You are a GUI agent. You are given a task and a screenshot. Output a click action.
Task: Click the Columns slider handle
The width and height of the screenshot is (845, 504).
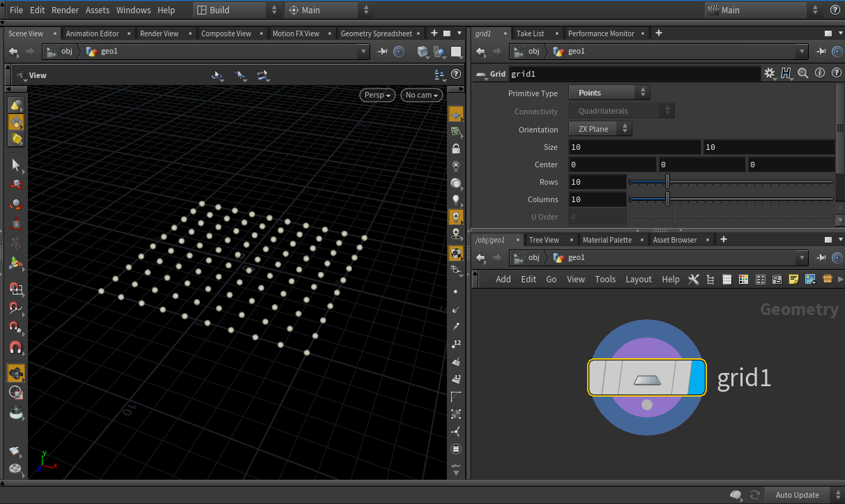[667, 199]
